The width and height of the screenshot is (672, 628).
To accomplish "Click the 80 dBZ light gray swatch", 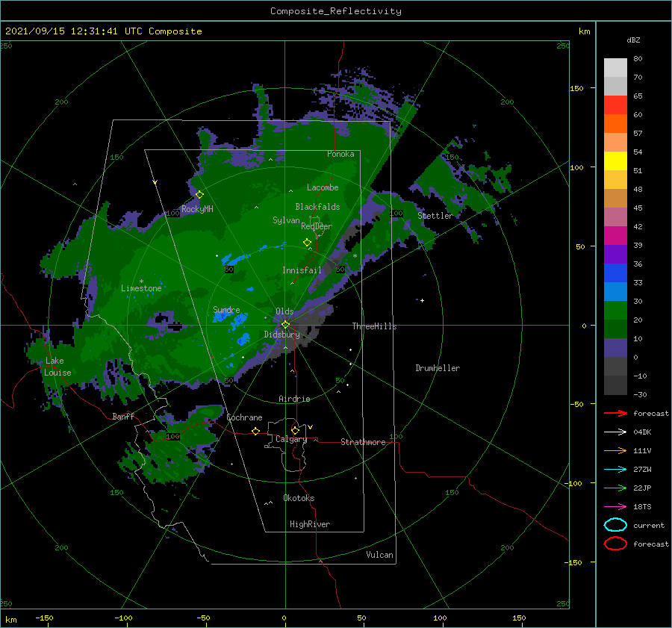I will 615,67.
